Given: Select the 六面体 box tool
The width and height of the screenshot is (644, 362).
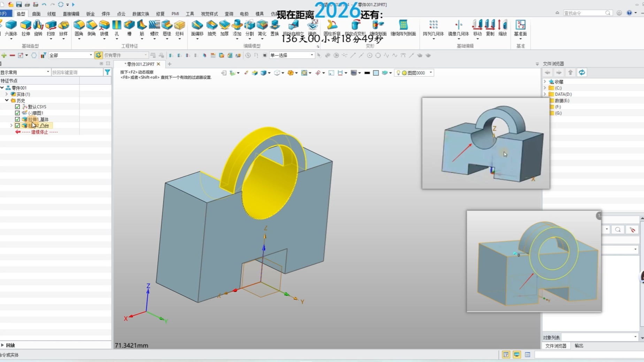Looking at the screenshot, I should (x=11, y=28).
